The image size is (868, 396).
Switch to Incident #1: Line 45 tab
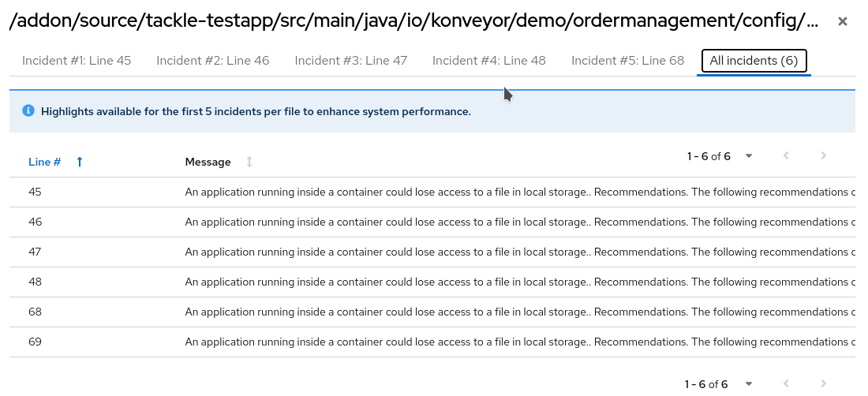(77, 61)
